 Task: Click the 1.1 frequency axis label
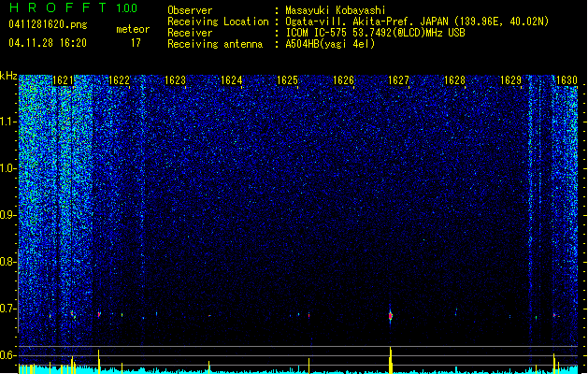pos(7,122)
